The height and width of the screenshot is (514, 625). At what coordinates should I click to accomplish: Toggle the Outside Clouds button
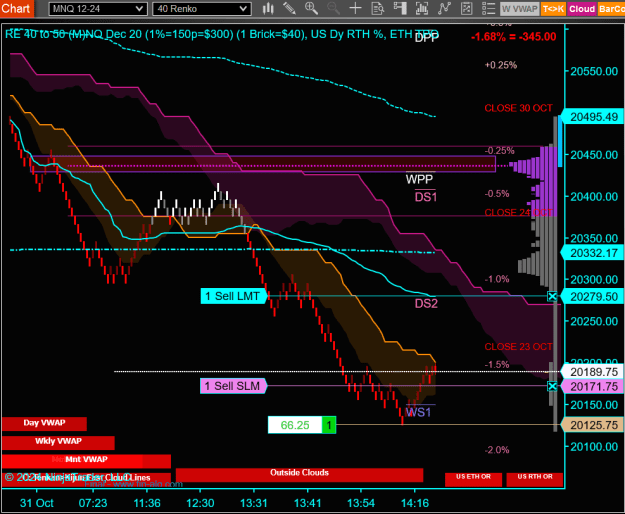point(299,474)
